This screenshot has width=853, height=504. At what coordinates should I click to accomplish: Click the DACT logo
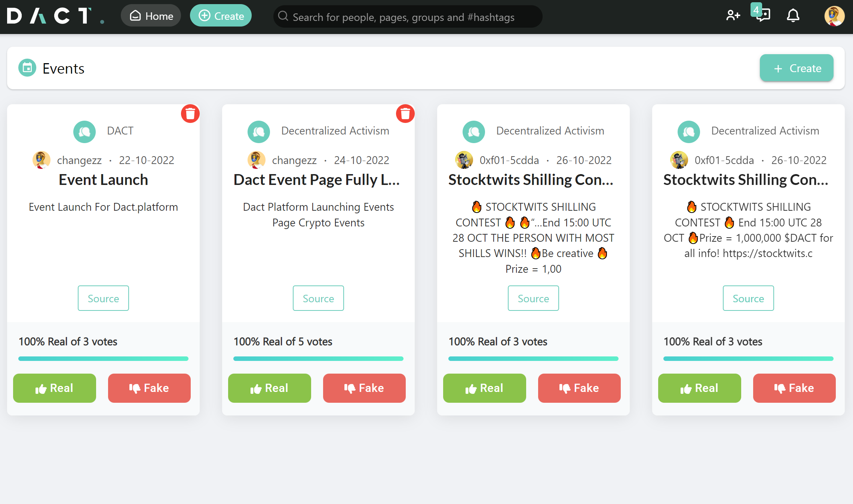[x=55, y=16]
